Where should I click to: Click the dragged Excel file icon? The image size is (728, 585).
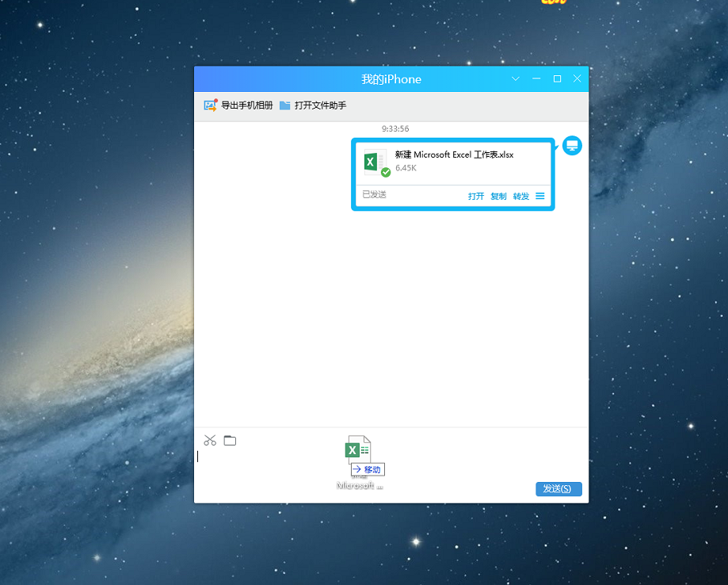[x=357, y=449]
